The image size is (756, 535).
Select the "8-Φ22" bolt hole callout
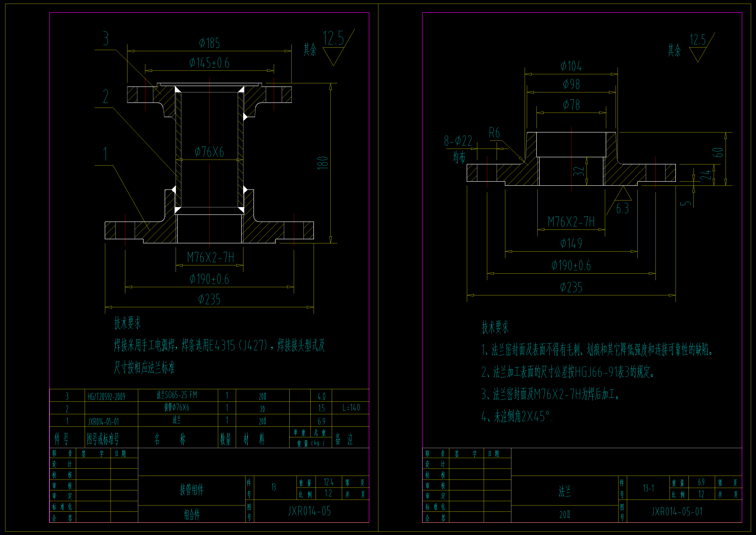[458, 141]
